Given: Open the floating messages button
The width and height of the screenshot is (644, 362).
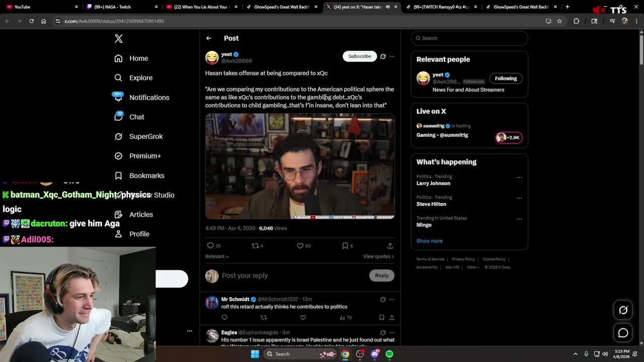Looking at the screenshot, I should point(623,333).
